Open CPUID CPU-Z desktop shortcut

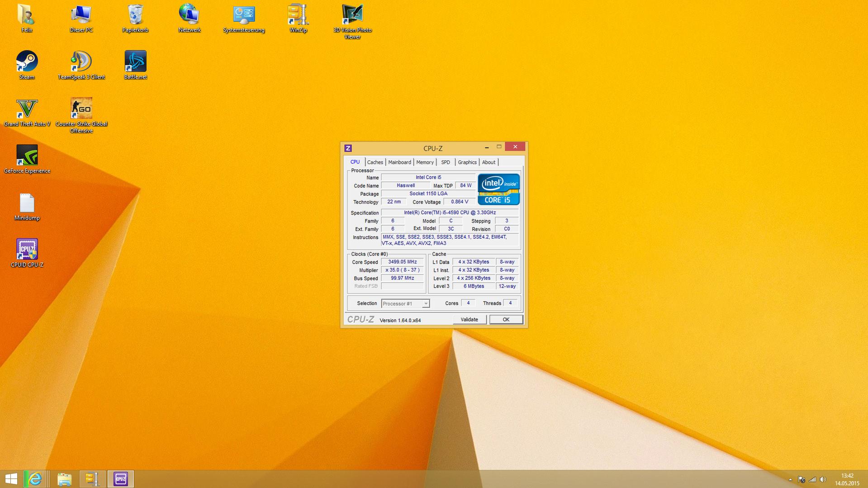(27, 253)
